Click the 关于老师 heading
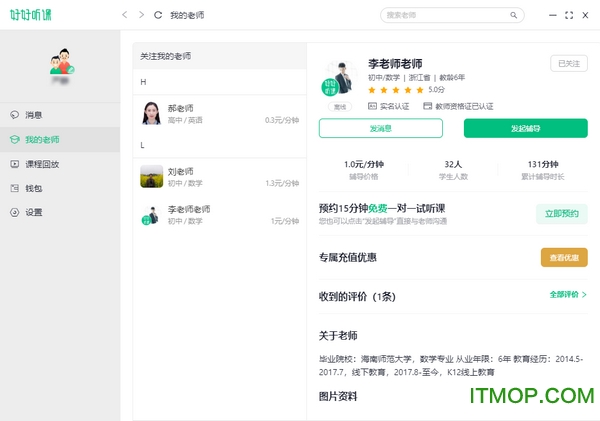This screenshot has width=600, height=421. pyautogui.click(x=338, y=336)
